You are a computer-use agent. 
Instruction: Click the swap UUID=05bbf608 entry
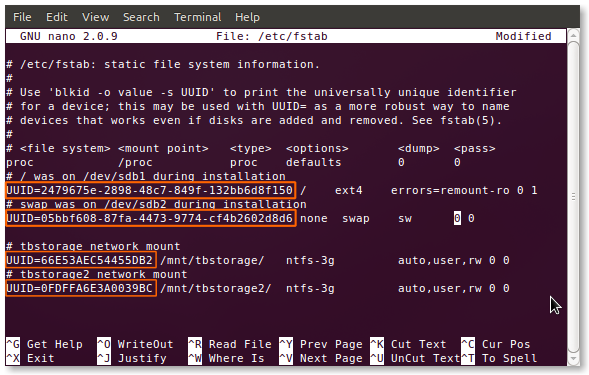150,218
